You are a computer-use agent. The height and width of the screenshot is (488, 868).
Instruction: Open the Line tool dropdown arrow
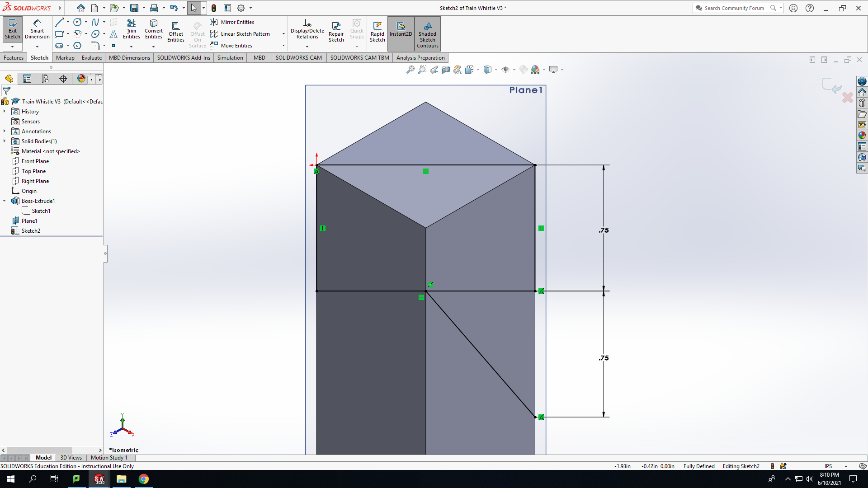[68, 22]
